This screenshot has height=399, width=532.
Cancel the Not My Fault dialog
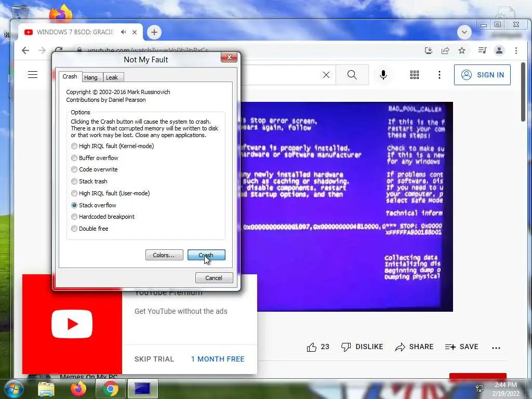pos(214,277)
